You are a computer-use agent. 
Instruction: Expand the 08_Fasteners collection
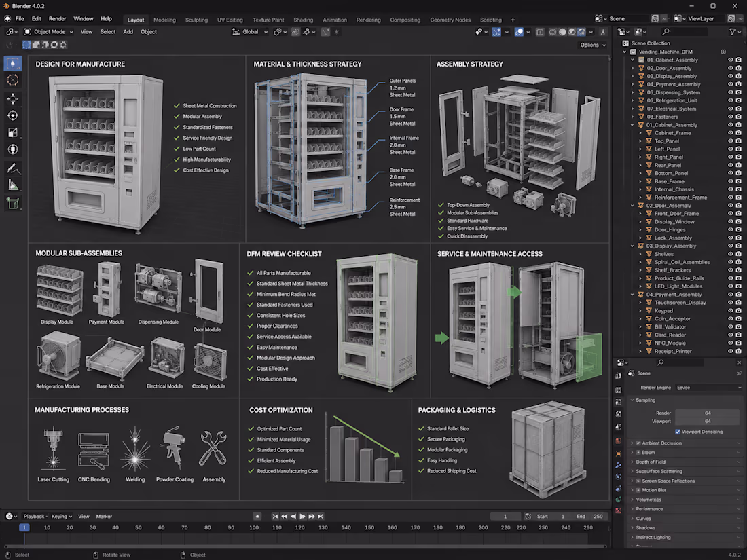633,117
